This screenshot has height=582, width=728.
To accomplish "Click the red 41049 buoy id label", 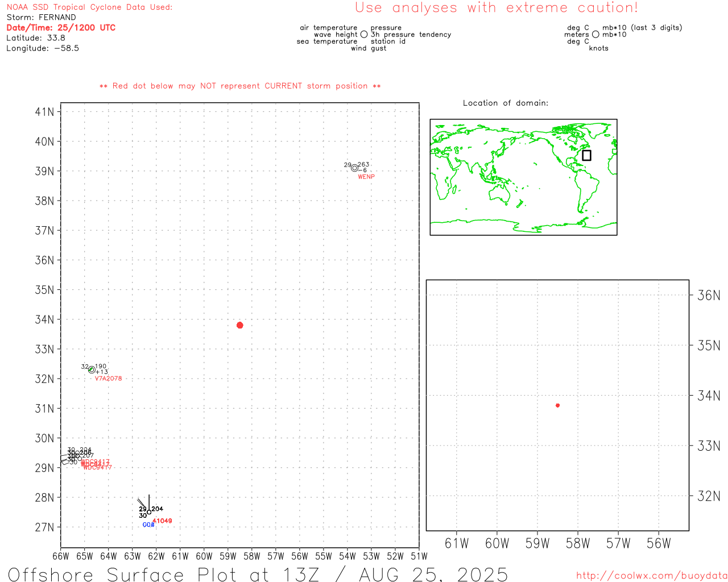I will pyautogui.click(x=162, y=521).
